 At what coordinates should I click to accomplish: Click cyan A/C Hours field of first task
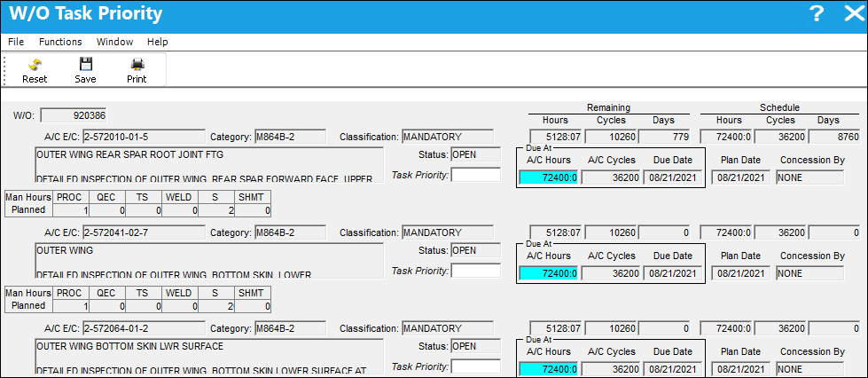click(x=549, y=178)
